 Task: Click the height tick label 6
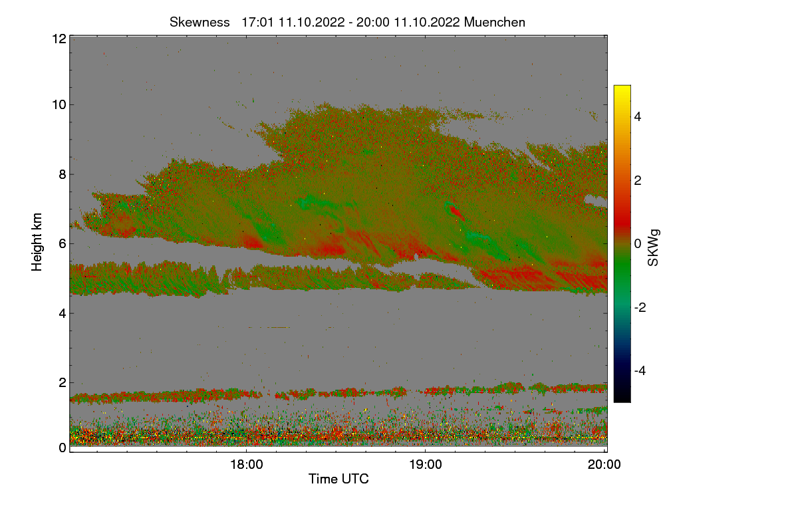pos(62,243)
